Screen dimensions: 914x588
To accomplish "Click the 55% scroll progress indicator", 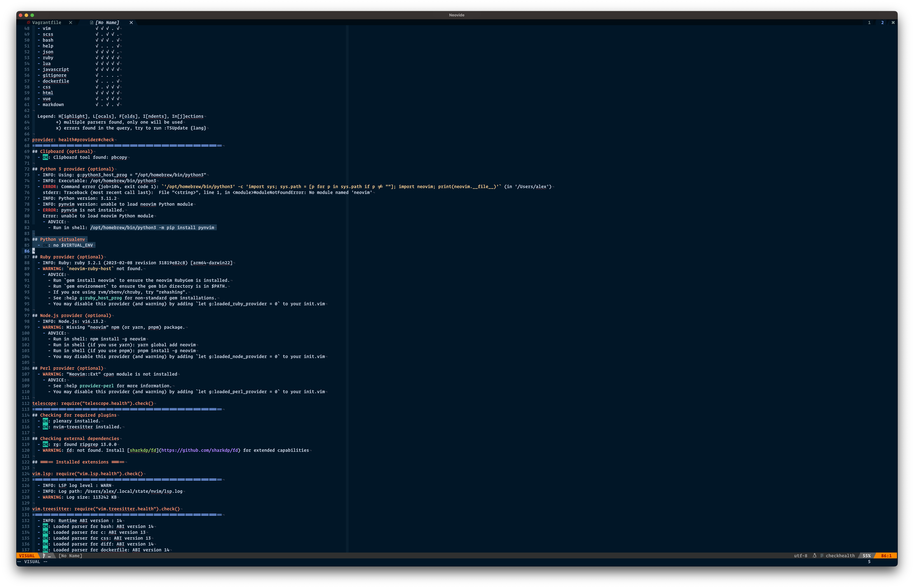I will [867, 555].
